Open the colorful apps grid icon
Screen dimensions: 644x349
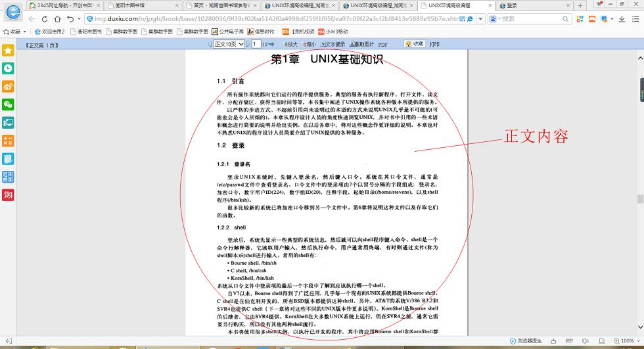[580, 19]
